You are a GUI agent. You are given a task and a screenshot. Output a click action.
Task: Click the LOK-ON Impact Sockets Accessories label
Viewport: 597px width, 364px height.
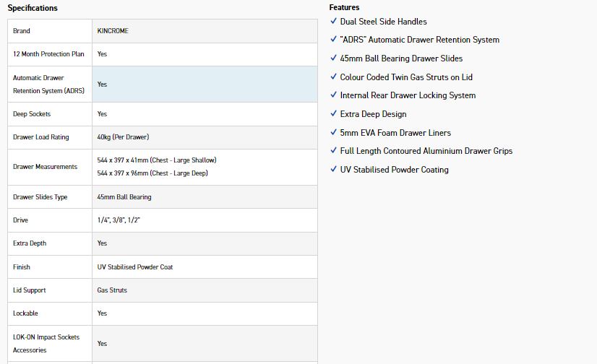pos(46,344)
